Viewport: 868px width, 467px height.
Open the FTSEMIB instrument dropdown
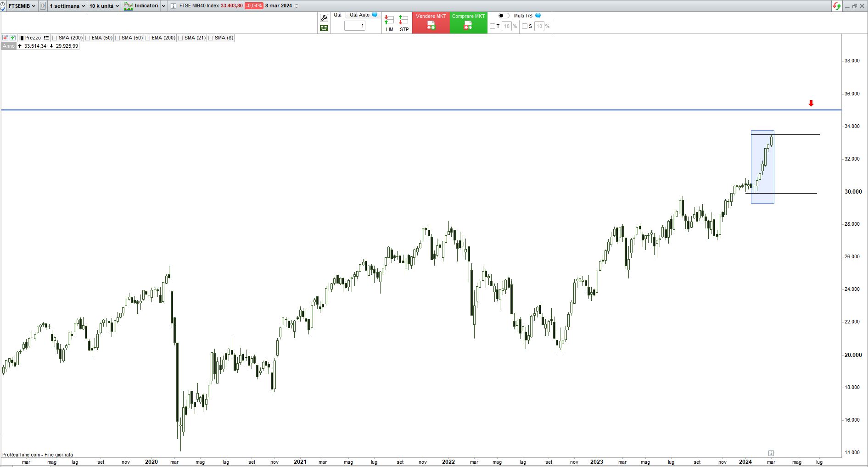coord(22,6)
